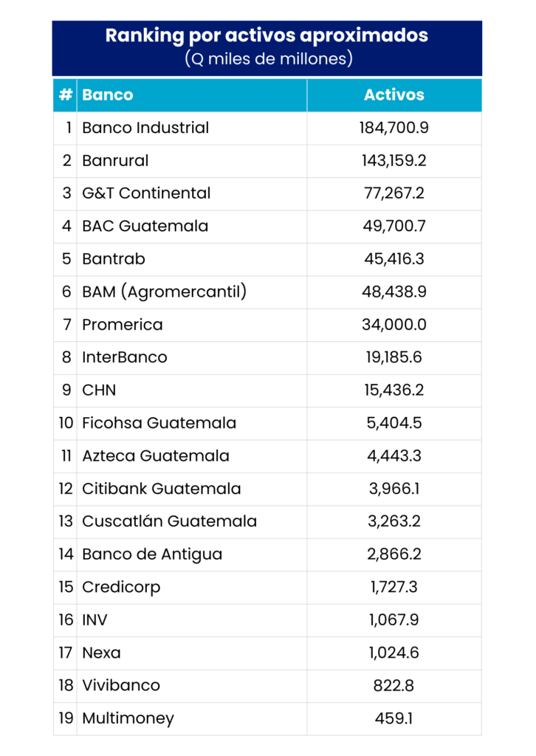Select the Banrural bank name cell
Viewport: 536px width, 756px height.
coord(115,160)
